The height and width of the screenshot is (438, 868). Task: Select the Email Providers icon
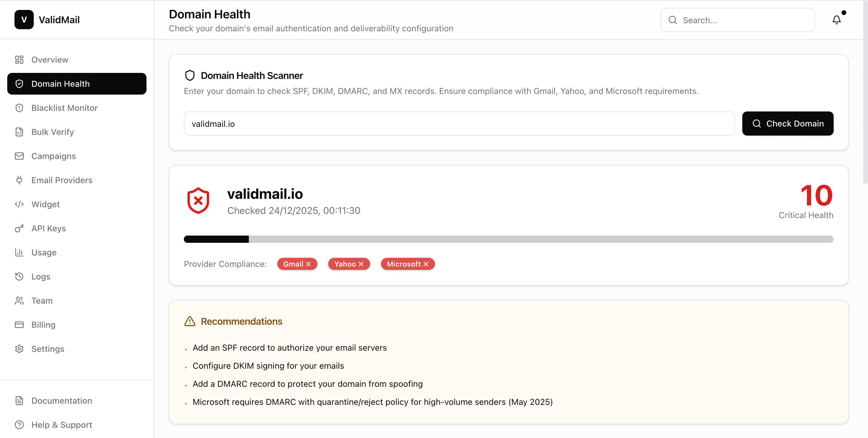[19, 180]
